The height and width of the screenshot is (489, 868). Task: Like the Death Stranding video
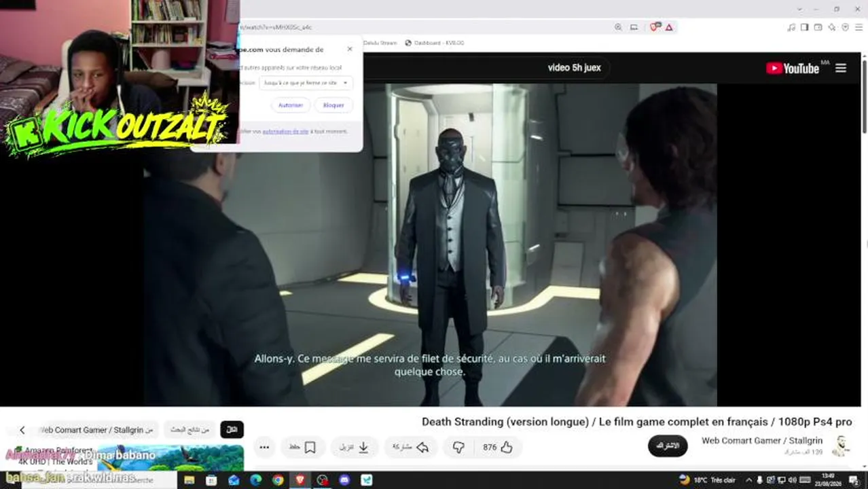click(x=499, y=447)
